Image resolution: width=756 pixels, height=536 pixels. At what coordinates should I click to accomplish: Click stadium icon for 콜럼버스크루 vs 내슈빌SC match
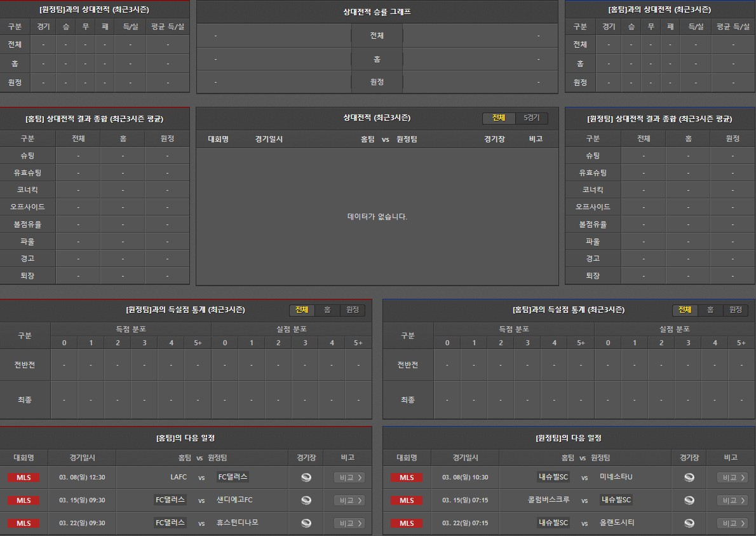click(689, 500)
